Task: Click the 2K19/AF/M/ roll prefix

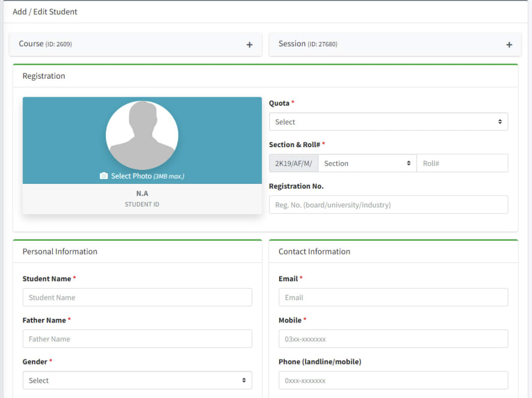Action: (x=294, y=164)
